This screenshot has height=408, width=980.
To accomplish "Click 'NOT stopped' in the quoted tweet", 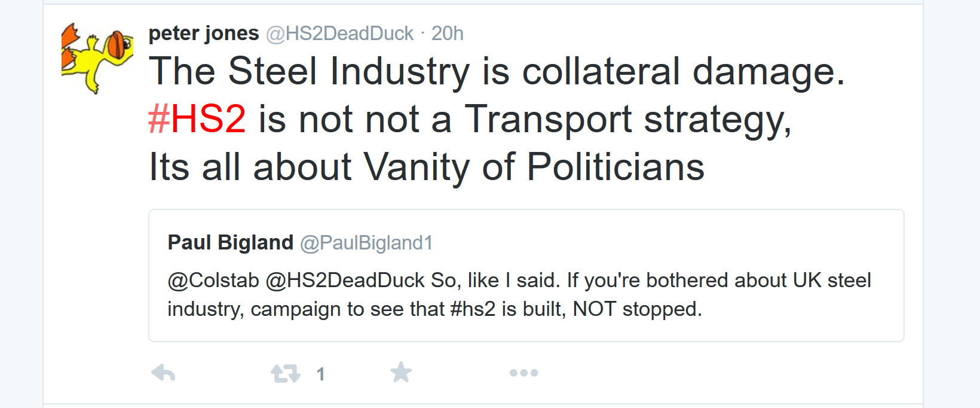I will (637, 309).
